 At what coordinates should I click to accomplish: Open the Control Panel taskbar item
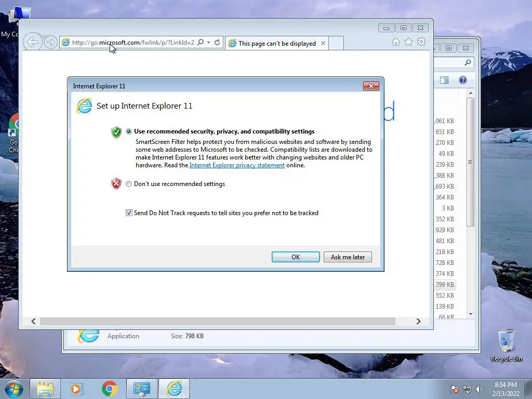[x=141, y=389]
